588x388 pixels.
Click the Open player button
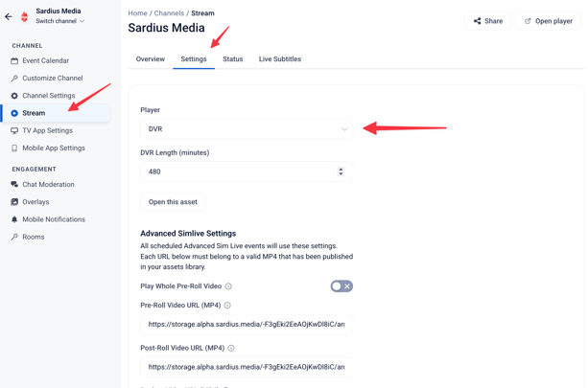[548, 21]
